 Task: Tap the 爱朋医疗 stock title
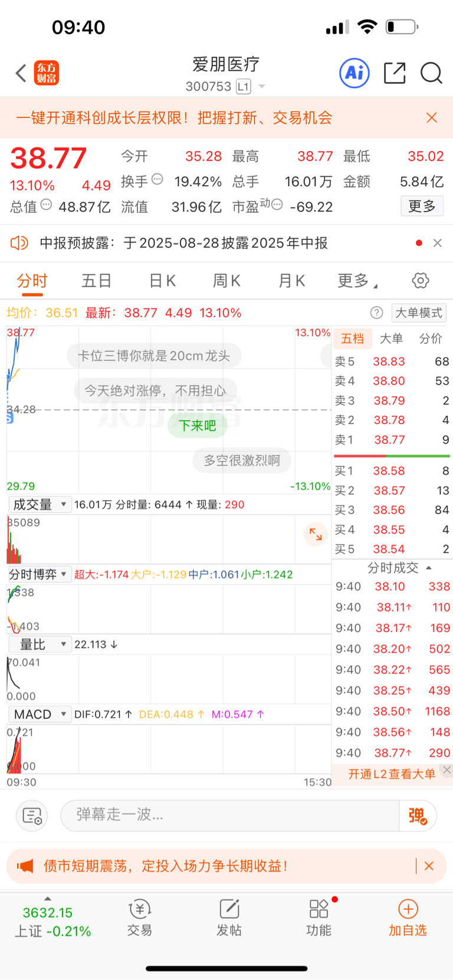[226, 64]
